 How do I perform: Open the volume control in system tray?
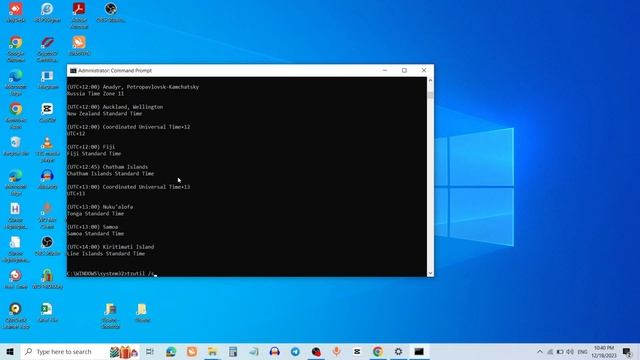pyautogui.click(x=570, y=352)
